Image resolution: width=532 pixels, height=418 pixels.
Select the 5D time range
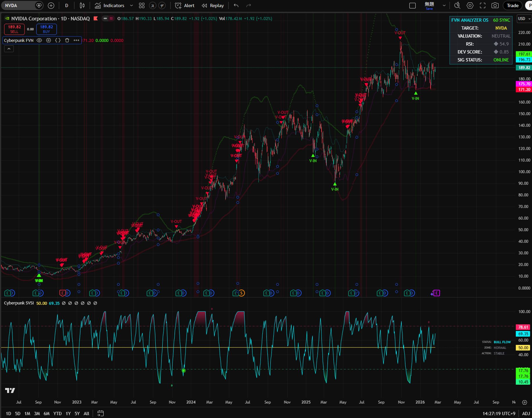click(18, 413)
